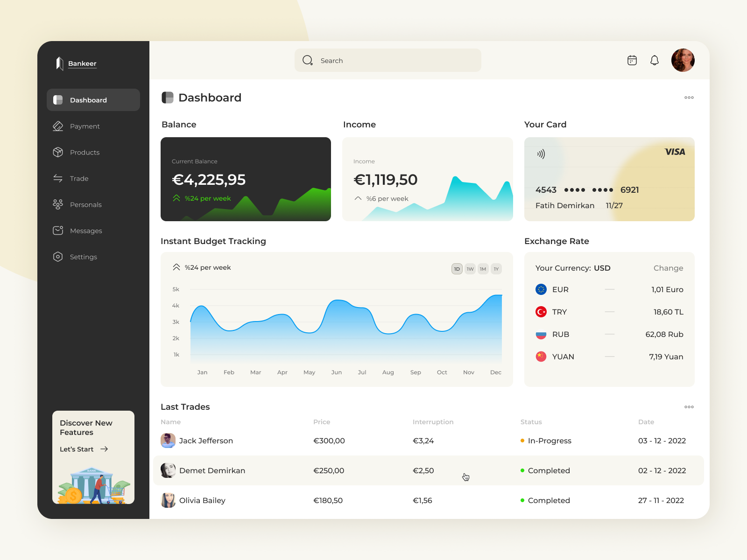
Task: Click the Personals group icon
Action: click(58, 204)
